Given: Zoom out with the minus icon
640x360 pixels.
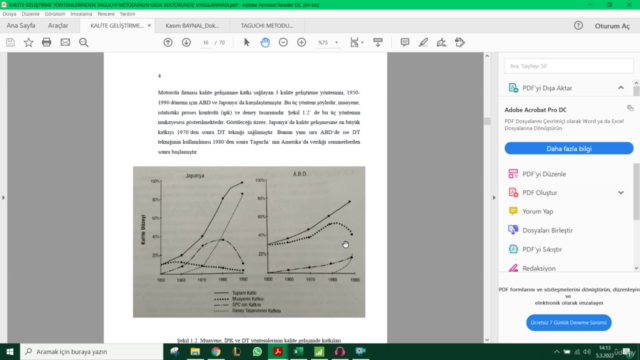Looking at the screenshot, I should click(x=283, y=42).
